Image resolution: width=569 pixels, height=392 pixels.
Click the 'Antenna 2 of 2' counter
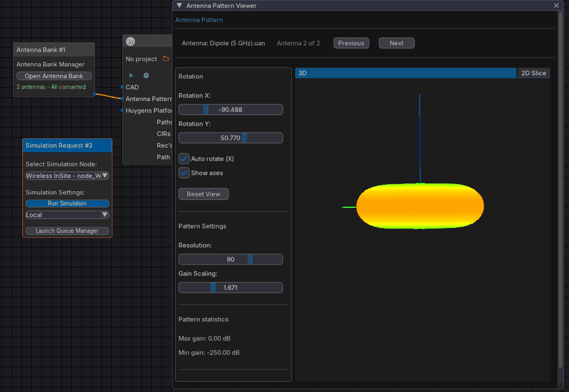(298, 43)
